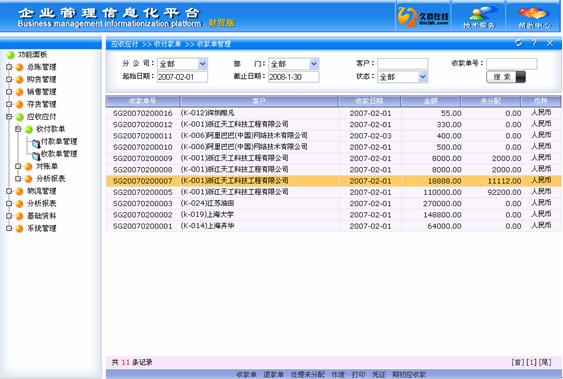Close the 收款单管理 panel with X
Screen dimensions: 563x379
pos(549,43)
